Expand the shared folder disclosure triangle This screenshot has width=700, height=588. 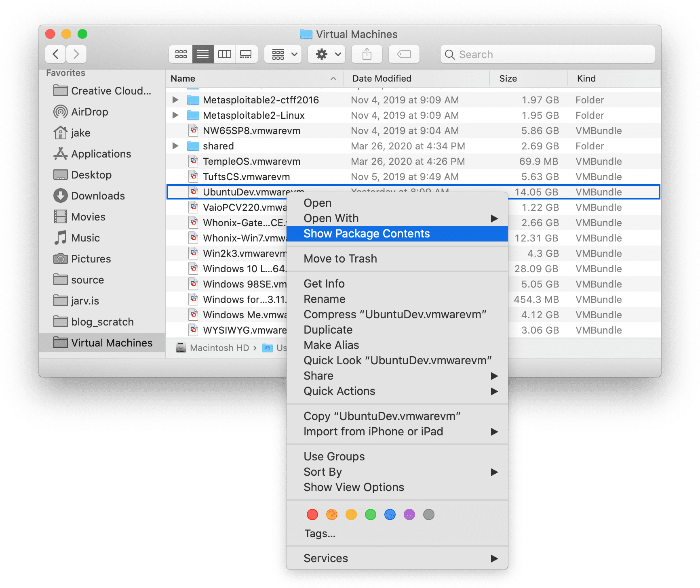point(175,146)
